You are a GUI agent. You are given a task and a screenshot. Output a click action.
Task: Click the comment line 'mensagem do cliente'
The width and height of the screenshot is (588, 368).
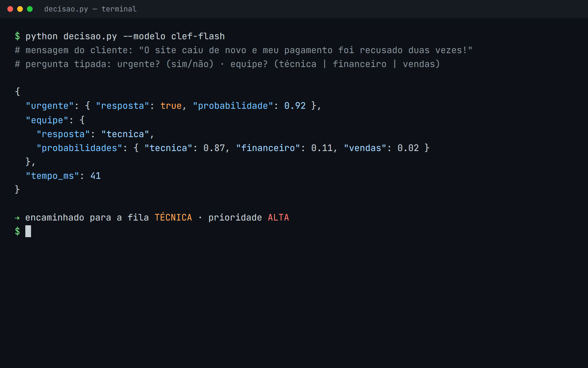[244, 50]
